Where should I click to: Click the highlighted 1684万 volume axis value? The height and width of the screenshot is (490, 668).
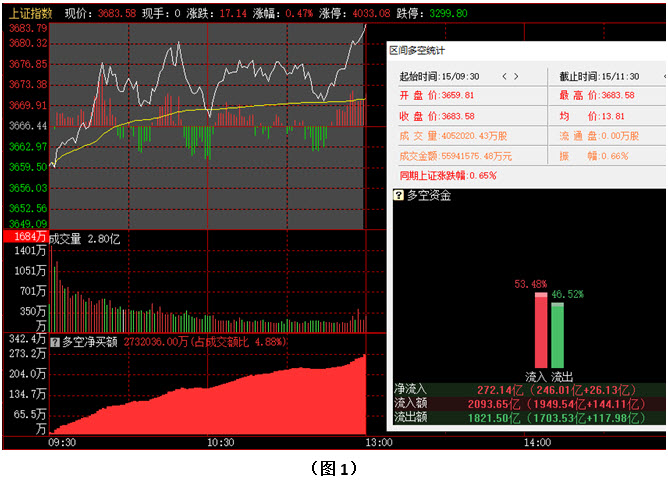tap(26, 236)
